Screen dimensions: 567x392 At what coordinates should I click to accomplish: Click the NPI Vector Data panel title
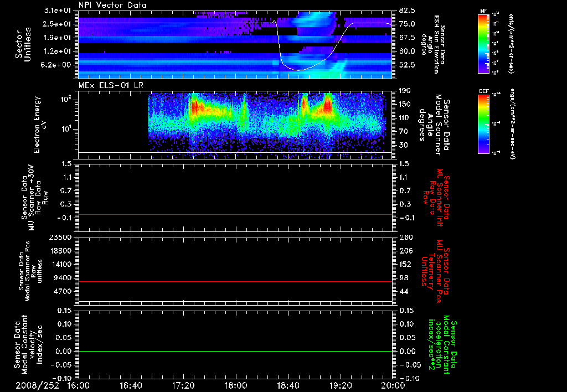point(112,5)
